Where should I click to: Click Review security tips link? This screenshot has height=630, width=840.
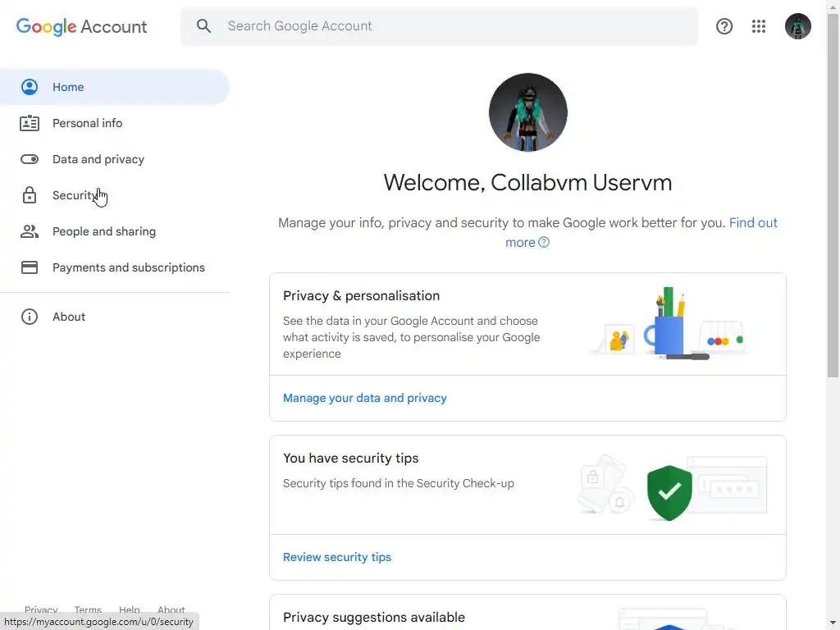tap(337, 557)
